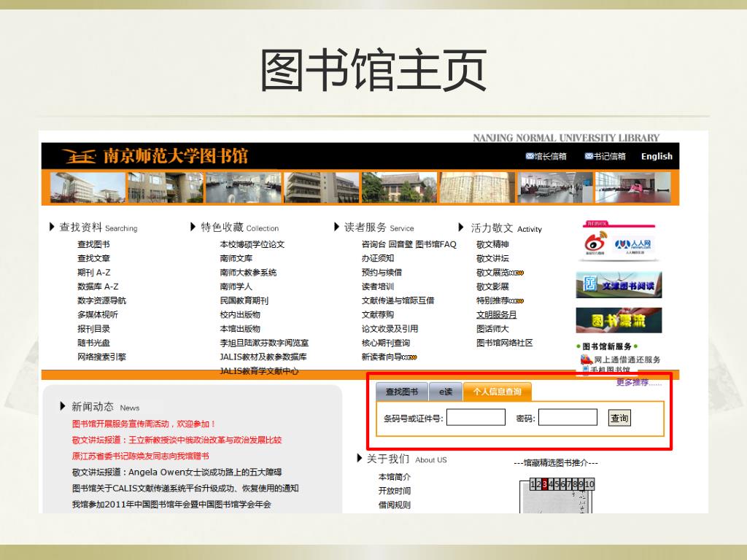Open 本校博硕学位论文 link
Viewport: 747px width, 560px height.
pos(252,244)
